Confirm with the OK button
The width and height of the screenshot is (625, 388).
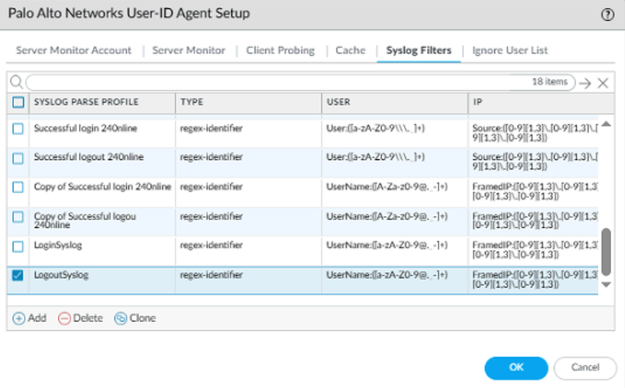[516, 367]
